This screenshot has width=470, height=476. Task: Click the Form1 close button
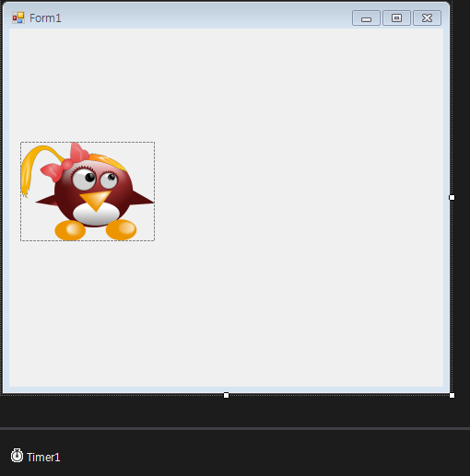pos(428,18)
